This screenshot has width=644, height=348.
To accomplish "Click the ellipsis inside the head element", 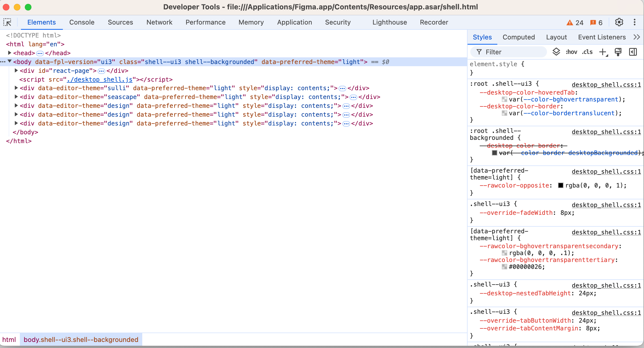I will (40, 53).
